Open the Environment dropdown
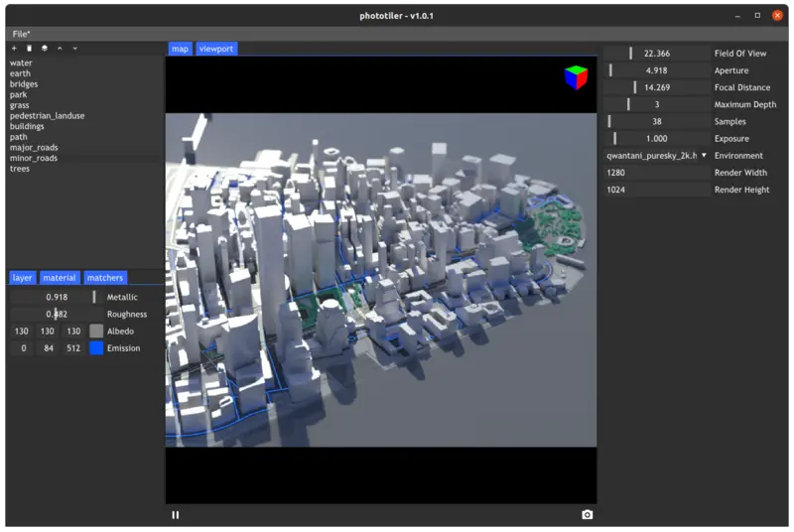 (657, 156)
